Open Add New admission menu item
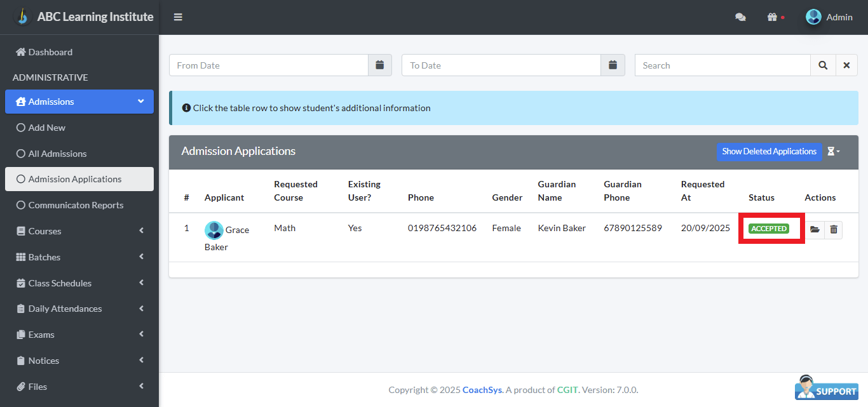868x407 pixels. [46, 128]
